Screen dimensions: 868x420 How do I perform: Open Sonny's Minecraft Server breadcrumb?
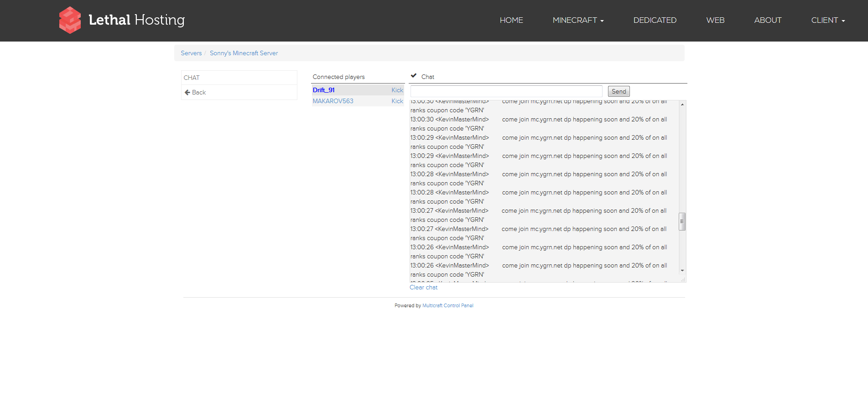(244, 53)
